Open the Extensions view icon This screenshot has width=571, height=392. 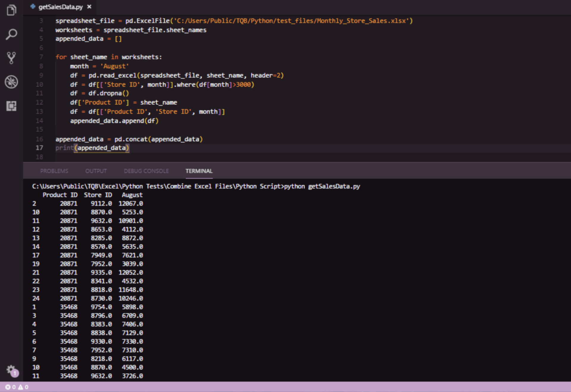click(11, 106)
